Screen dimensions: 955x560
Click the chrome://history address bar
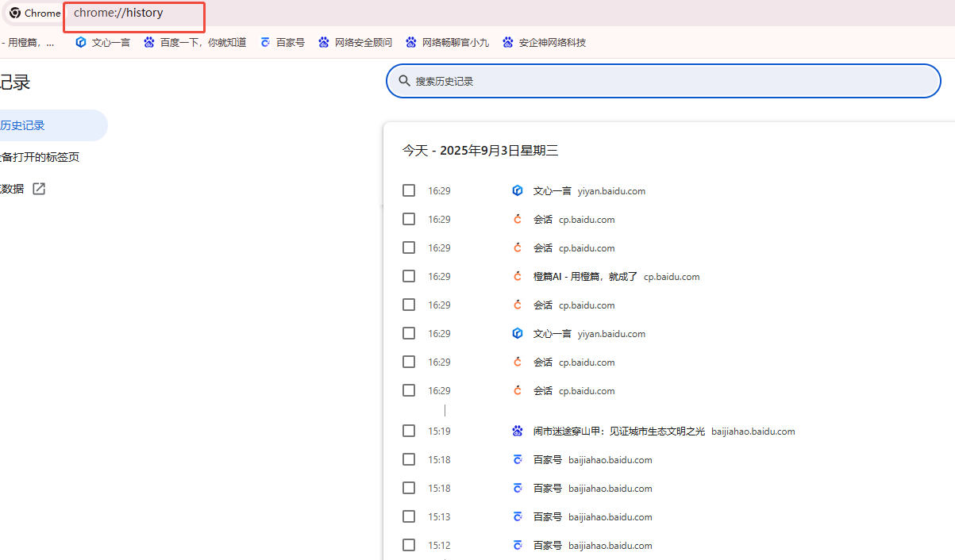pyautogui.click(x=133, y=13)
